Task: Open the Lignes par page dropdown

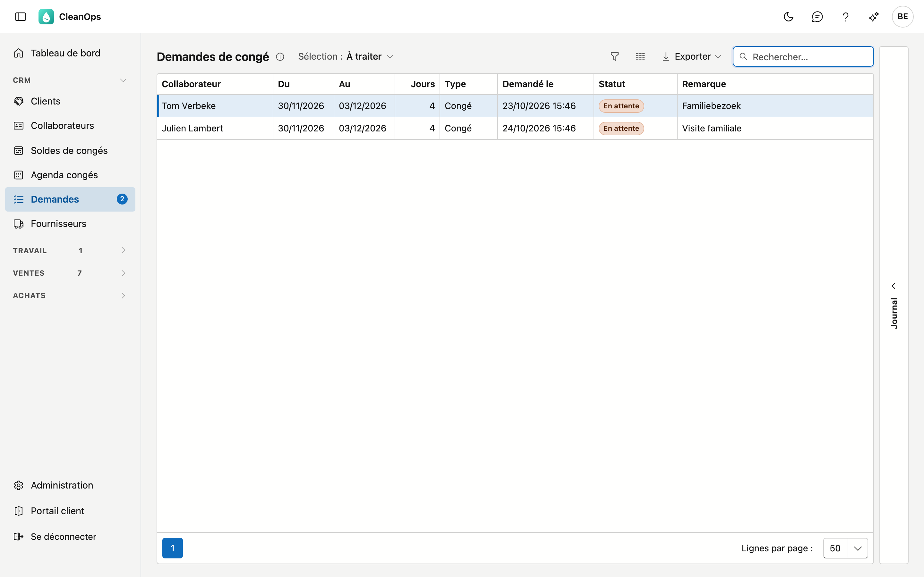Action: [845, 548]
